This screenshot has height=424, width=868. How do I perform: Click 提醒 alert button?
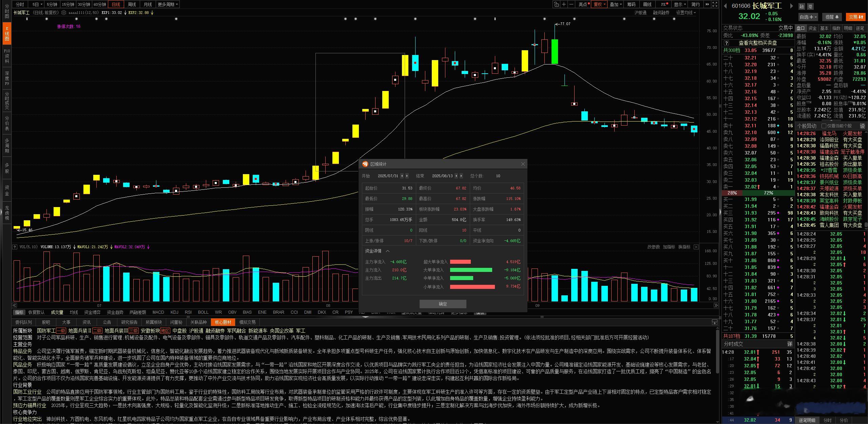pyautogui.click(x=832, y=17)
